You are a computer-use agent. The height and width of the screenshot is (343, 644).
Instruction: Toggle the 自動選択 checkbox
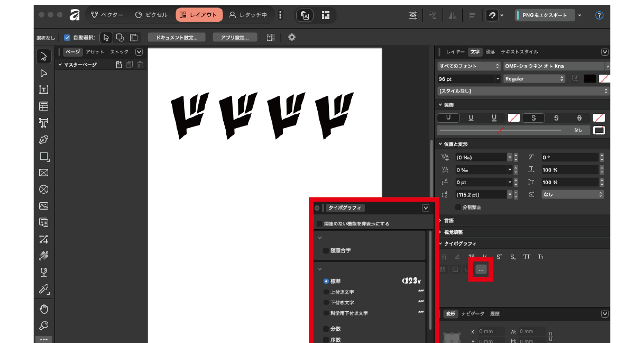67,38
